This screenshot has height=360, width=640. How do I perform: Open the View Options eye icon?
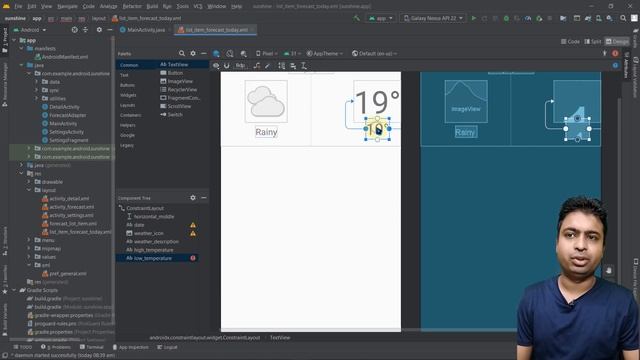(216, 66)
